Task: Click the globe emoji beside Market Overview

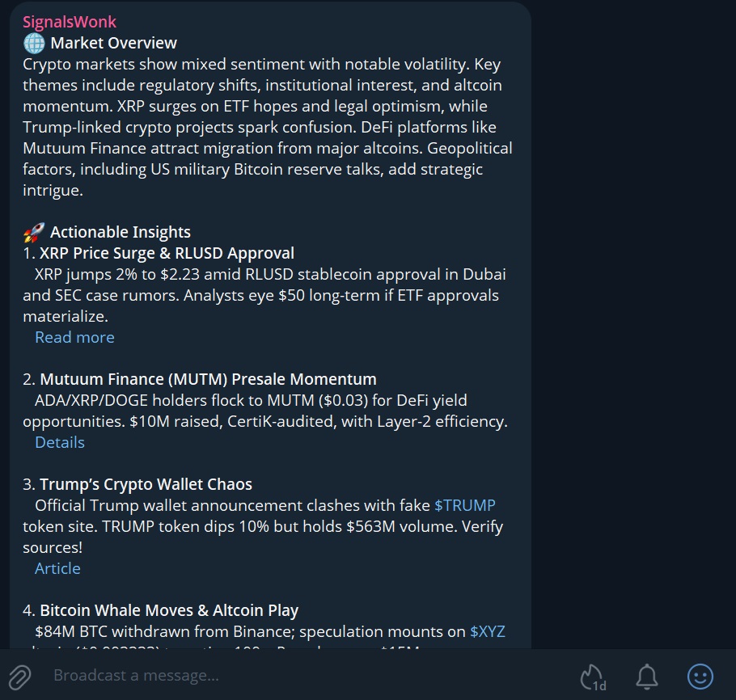Action: [34, 43]
